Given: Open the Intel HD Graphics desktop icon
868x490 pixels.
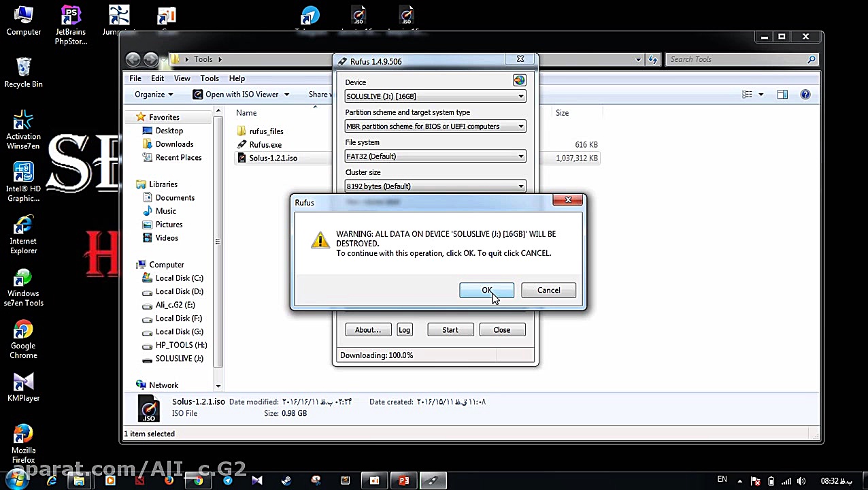Looking at the screenshot, I should click(23, 182).
